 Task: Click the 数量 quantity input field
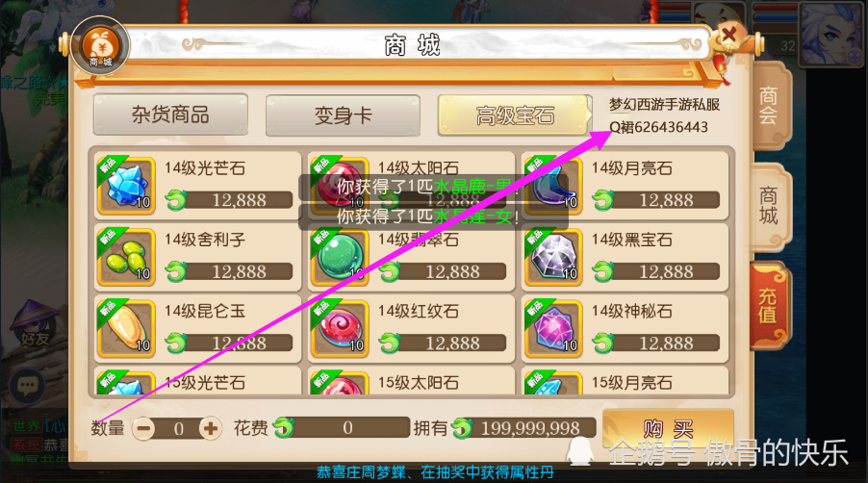point(178,429)
